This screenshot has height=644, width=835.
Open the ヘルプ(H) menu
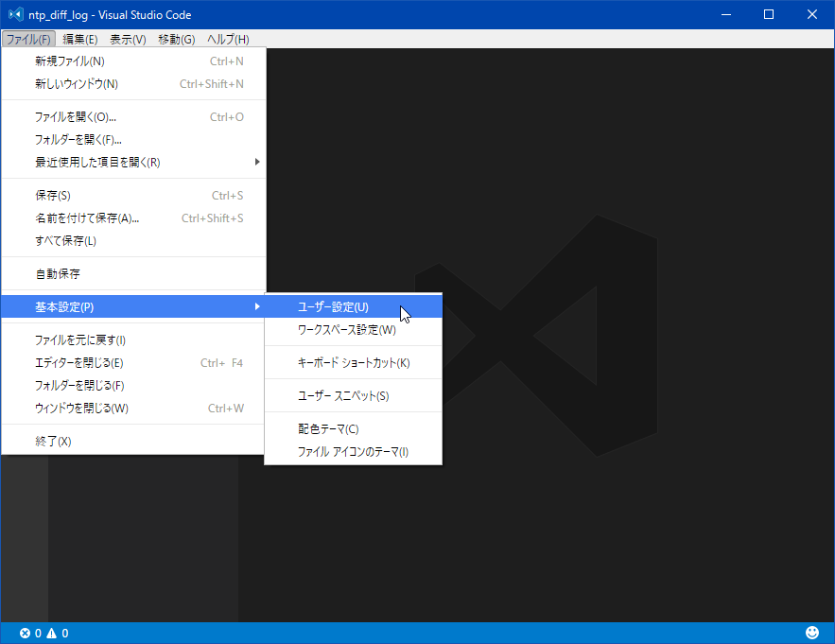(228, 39)
